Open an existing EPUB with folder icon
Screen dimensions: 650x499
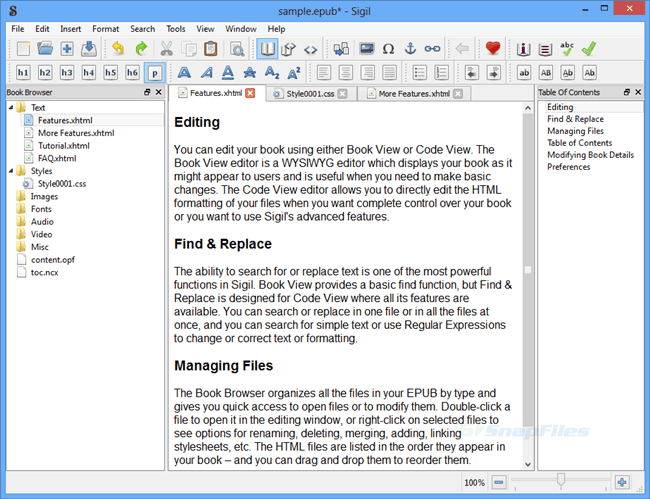[x=45, y=49]
